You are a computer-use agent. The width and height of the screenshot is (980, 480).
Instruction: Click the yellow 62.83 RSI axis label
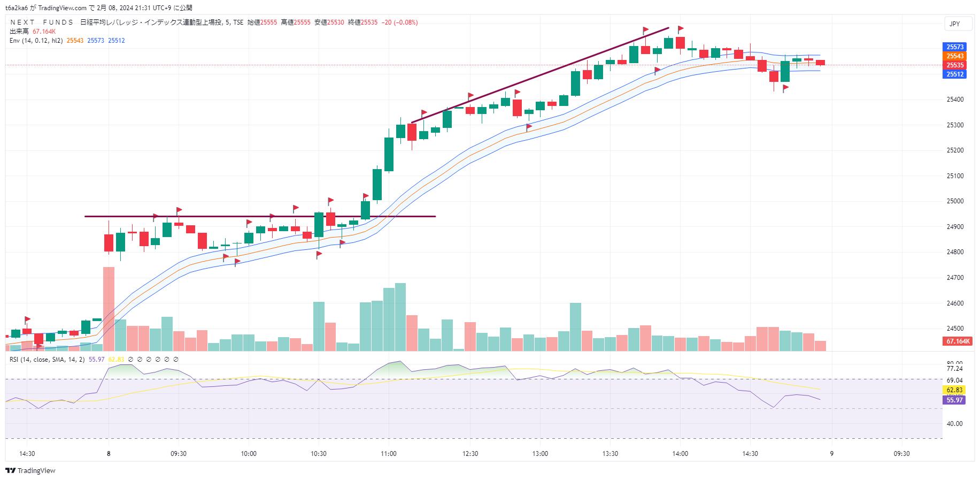pos(954,390)
